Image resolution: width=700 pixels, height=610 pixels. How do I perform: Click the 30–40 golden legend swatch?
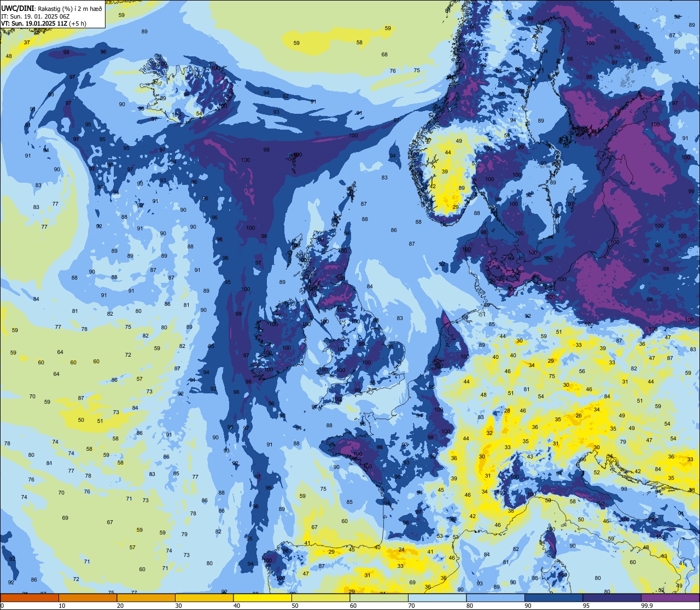coord(204,597)
